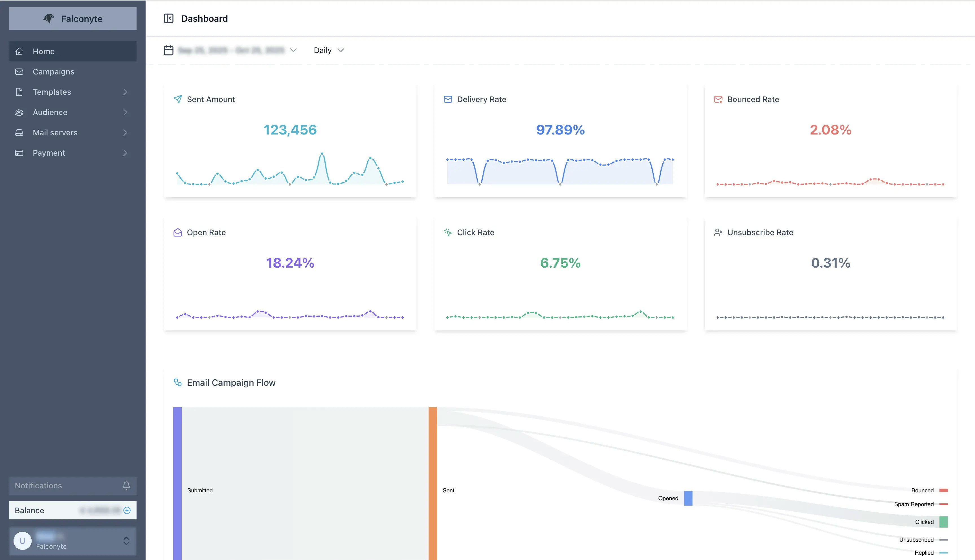Go to Home in the sidebar
Screen dimensions: 975x560
pyautogui.click(x=73, y=51)
